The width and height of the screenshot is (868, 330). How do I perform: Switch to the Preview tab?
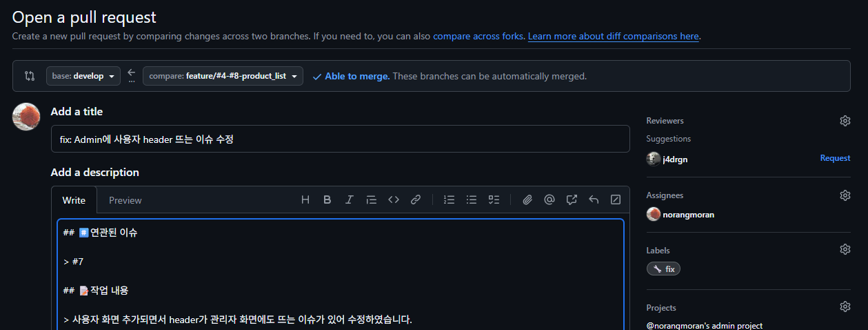[125, 200]
